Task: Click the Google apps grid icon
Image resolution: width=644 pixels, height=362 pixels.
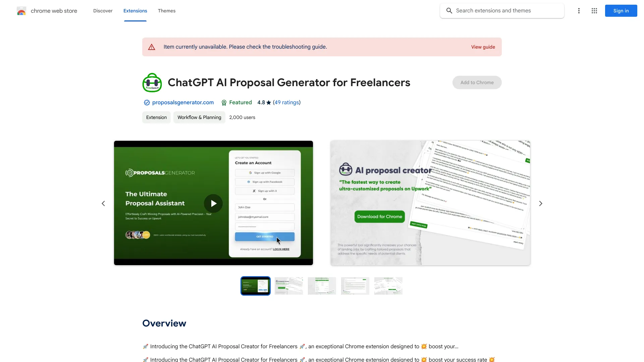Action: 594,11
